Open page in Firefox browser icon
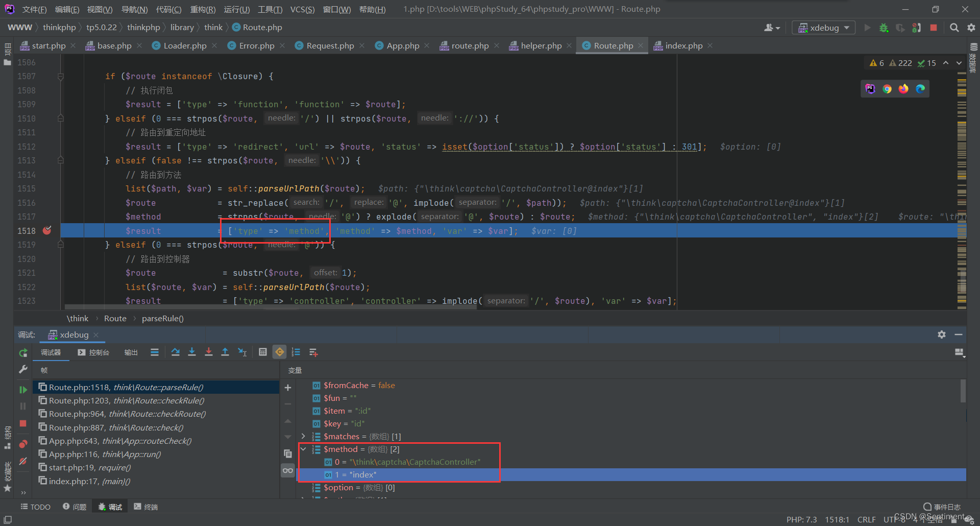This screenshot has height=526, width=980. point(903,89)
